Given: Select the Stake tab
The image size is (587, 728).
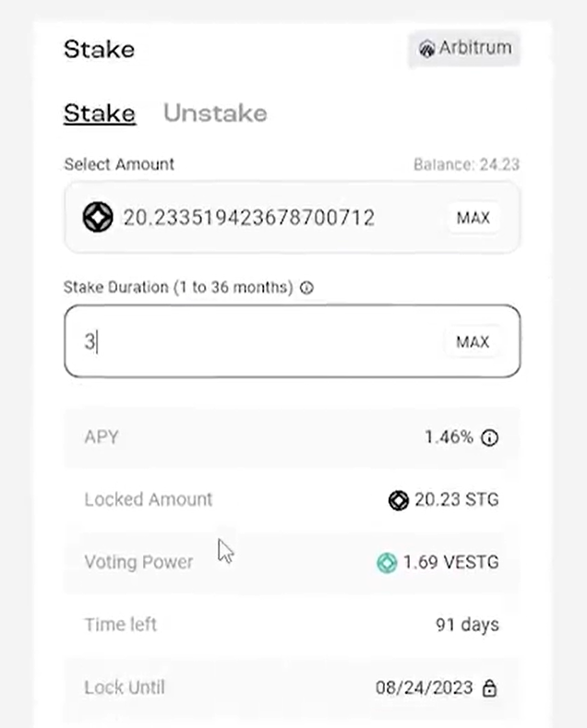Looking at the screenshot, I should 100,113.
